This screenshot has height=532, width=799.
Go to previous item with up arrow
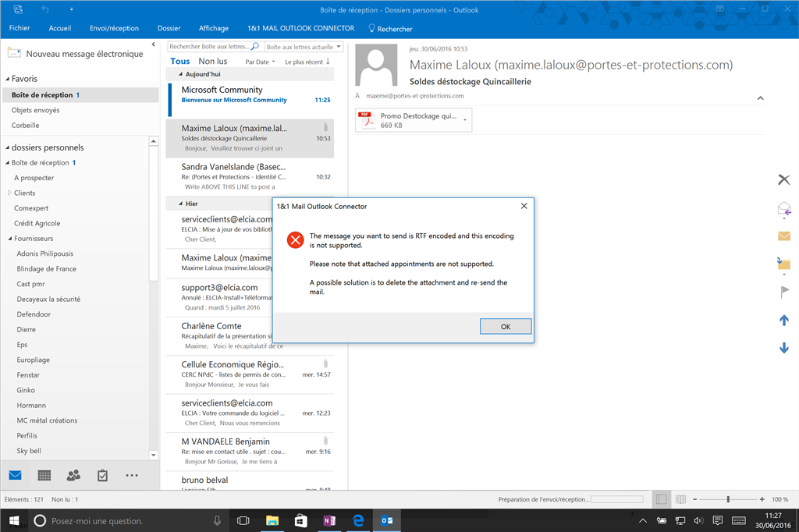(783, 320)
